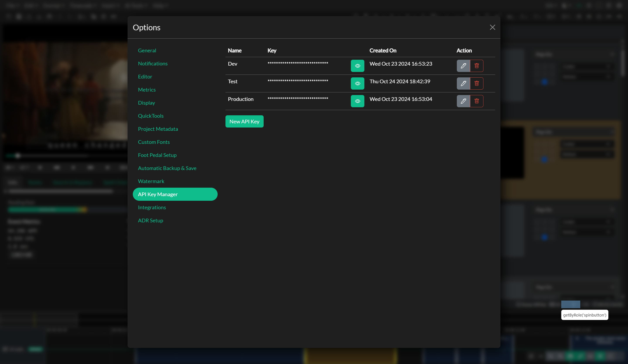
Task: Edit the Production API key with the pencil icon
Action: (463, 101)
